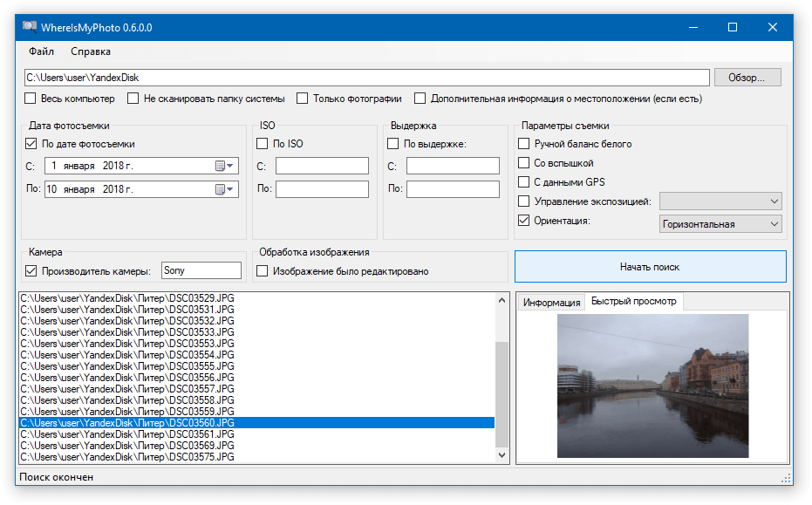
Task: Open calendar picker for start date
Action: tap(224, 166)
